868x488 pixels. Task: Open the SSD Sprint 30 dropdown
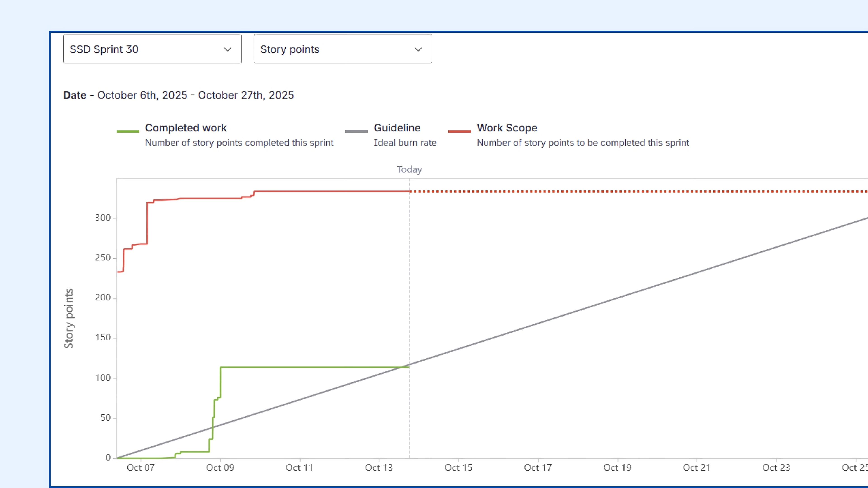pyautogui.click(x=152, y=49)
